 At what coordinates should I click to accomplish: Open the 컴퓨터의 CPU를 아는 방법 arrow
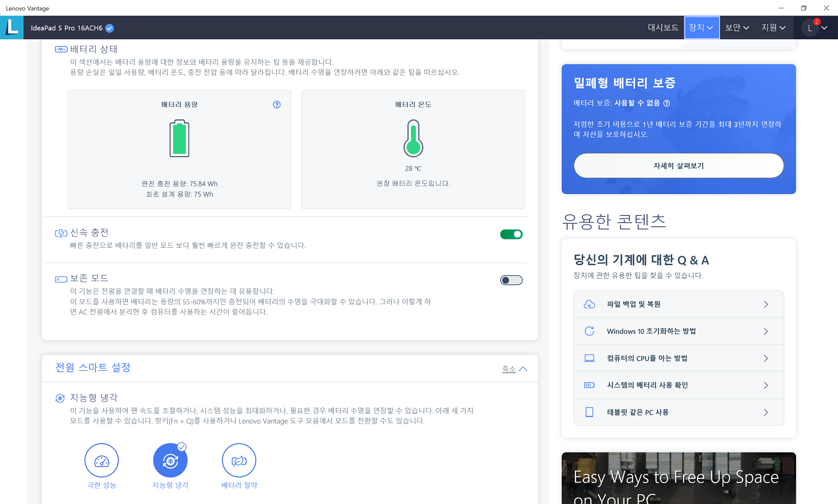766,358
